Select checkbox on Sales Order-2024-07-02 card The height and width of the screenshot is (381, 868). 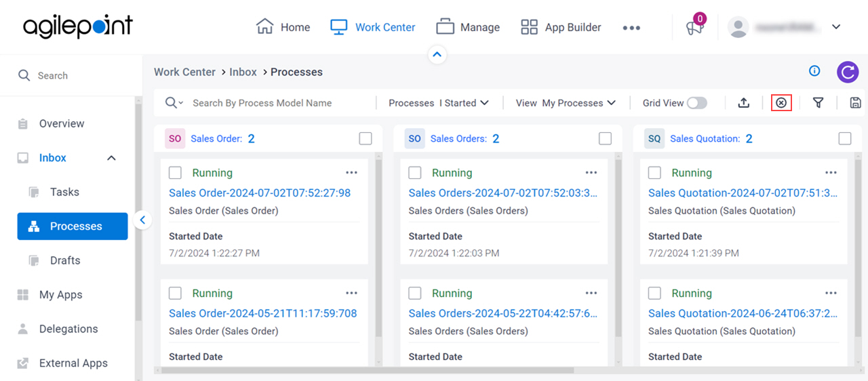click(x=175, y=173)
